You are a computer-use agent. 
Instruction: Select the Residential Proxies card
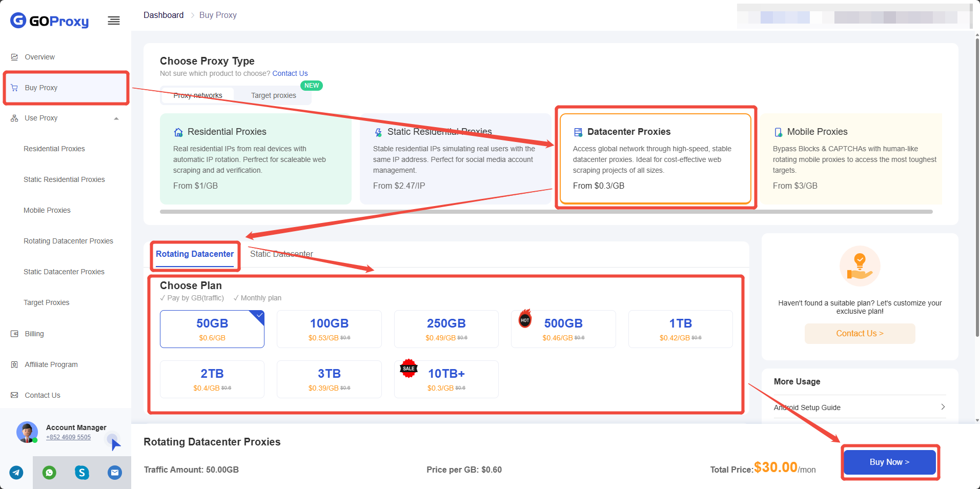(256, 159)
